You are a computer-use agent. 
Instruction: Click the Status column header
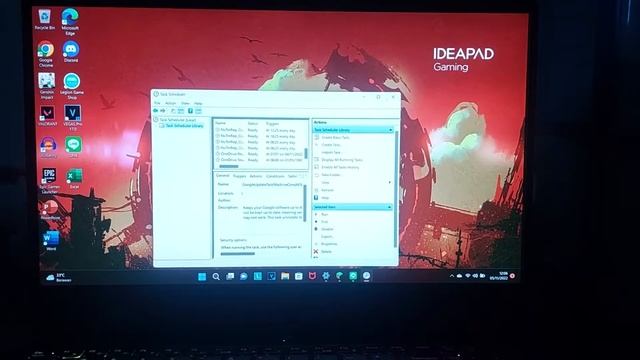253,123
